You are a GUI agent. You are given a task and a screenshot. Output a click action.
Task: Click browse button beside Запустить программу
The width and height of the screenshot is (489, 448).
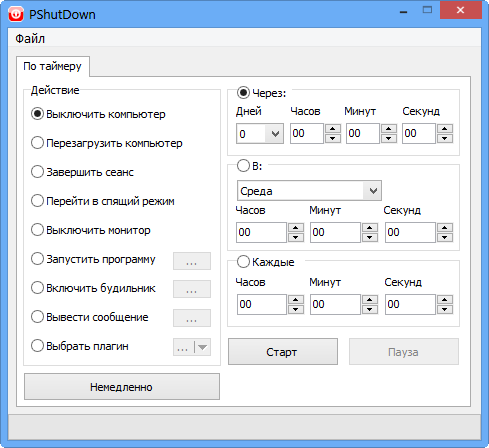192,261
